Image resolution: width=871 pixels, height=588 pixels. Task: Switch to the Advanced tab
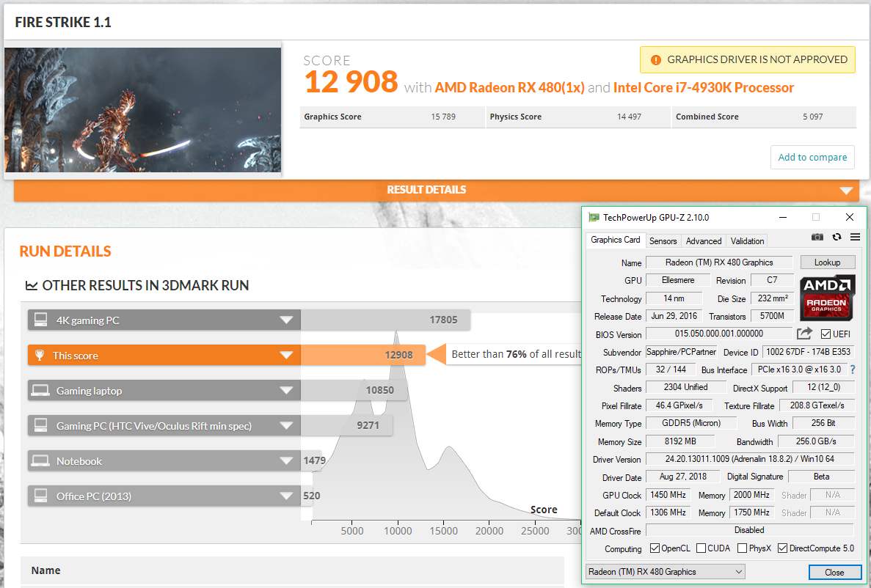[x=703, y=241]
